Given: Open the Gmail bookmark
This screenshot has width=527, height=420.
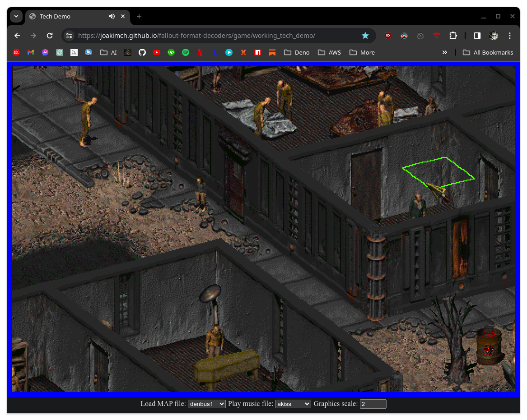Looking at the screenshot, I should (31, 52).
